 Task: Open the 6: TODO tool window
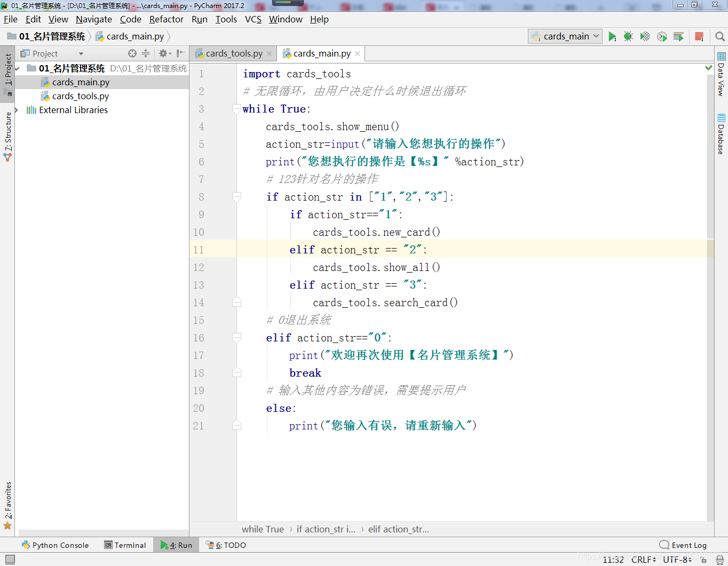tap(226, 545)
